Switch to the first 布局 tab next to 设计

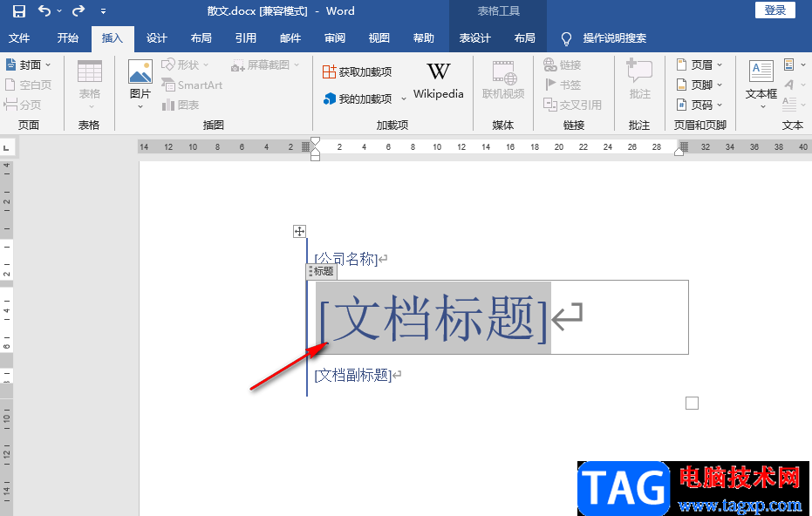click(201, 37)
